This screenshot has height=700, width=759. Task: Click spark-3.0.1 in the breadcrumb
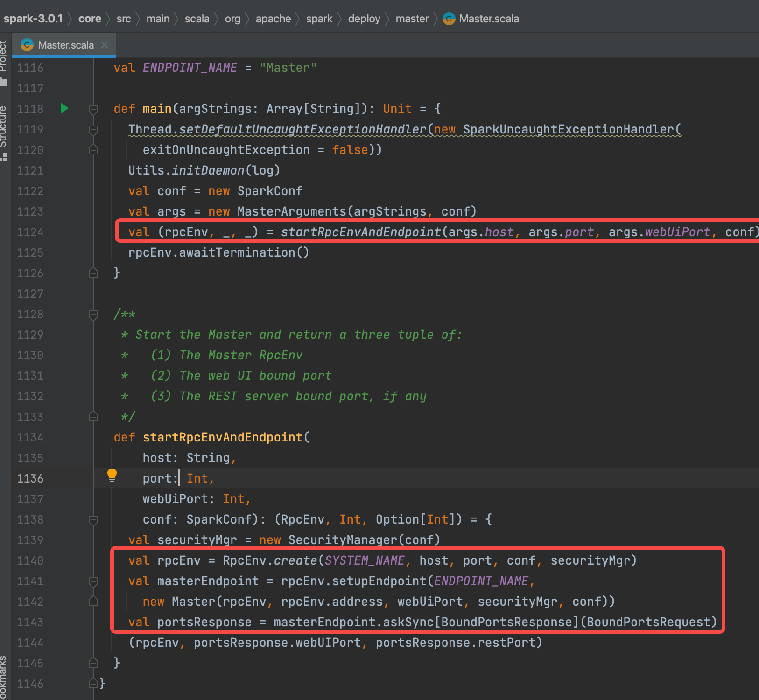tap(33, 19)
